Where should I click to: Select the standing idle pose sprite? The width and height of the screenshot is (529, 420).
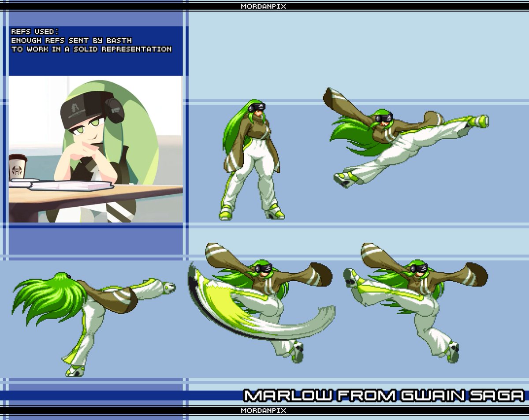pyautogui.click(x=252, y=160)
